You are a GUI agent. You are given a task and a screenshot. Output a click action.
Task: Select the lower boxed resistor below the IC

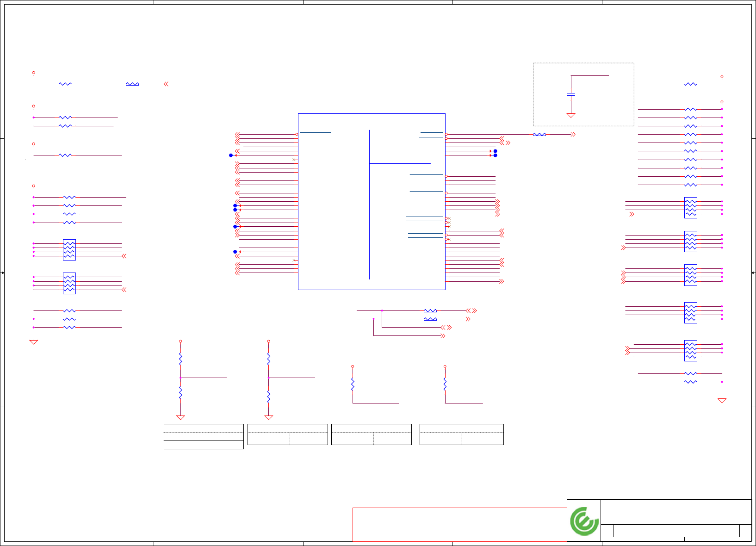point(430,319)
